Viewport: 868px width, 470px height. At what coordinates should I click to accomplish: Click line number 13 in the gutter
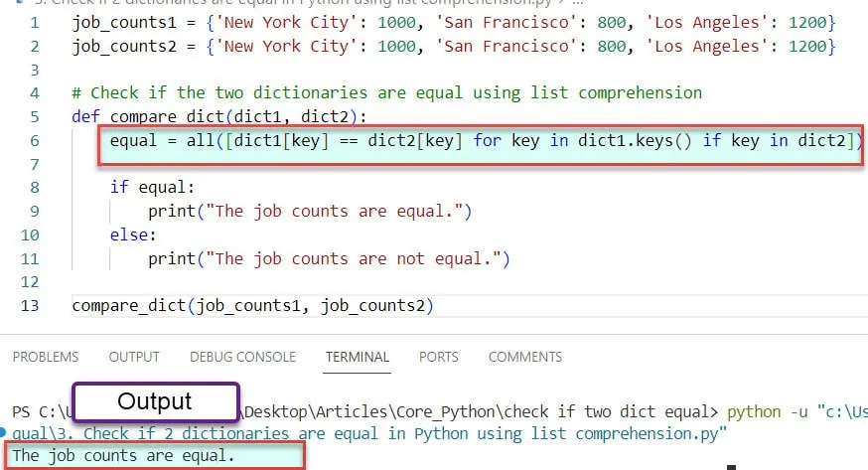point(30,306)
